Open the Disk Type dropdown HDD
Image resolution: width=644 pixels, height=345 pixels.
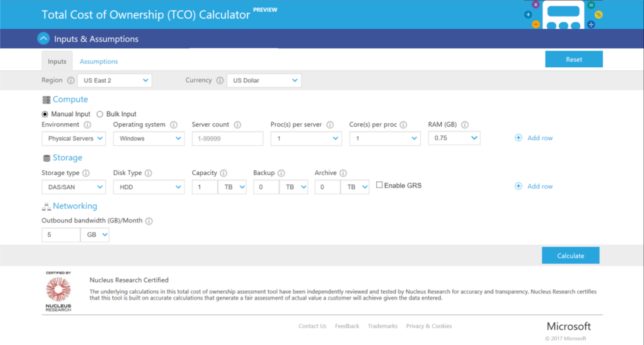click(149, 187)
